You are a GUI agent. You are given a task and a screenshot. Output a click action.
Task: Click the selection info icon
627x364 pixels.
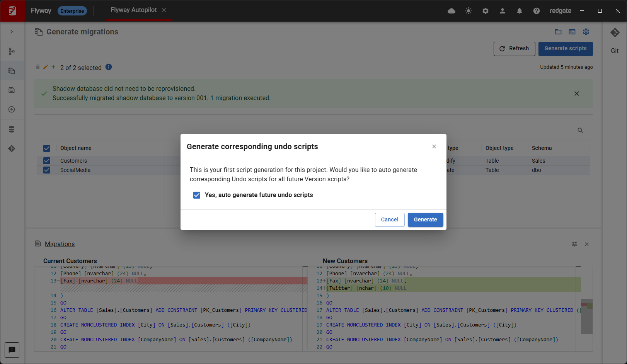[109, 67]
